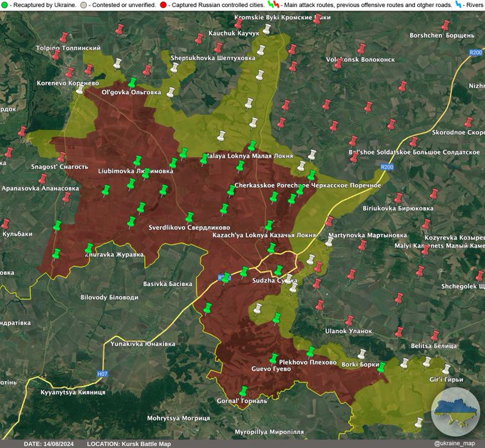Click the Cherkasskoe Porechnoe label
The image size is (485, 448).
tap(308, 185)
